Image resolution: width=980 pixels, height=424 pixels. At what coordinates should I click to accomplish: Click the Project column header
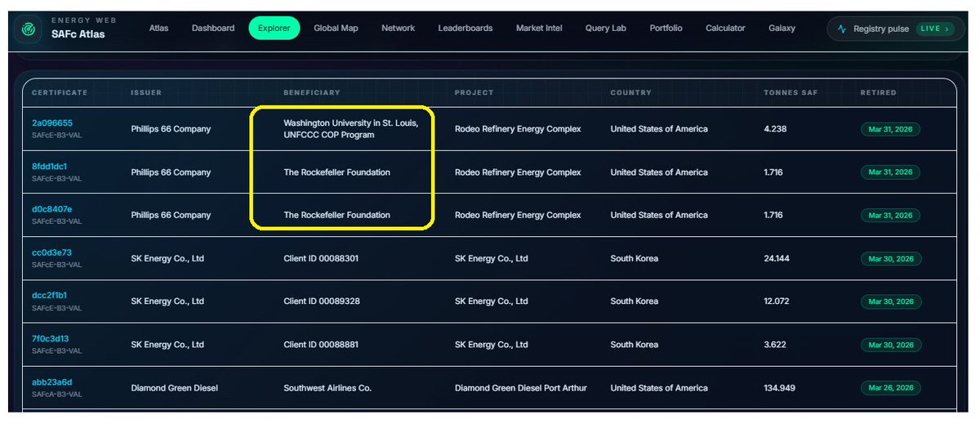coord(474,92)
